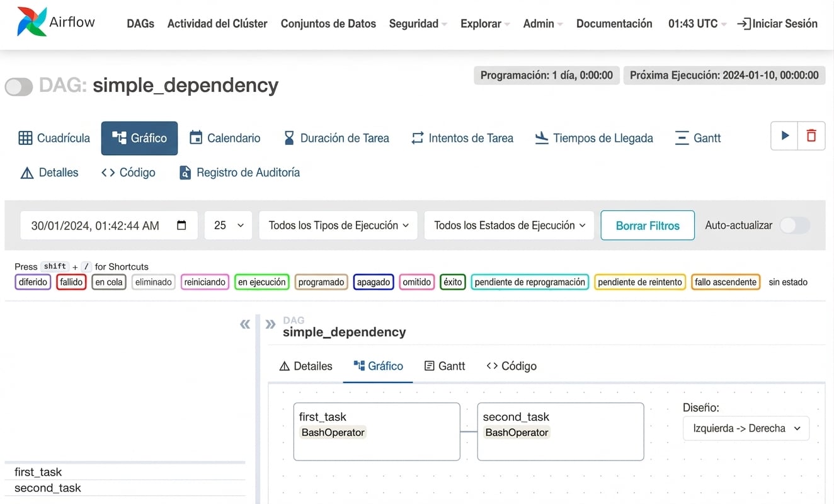Enable Auto-actualizar
Screen dimensions: 834x504
pyautogui.click(x=794, y=225)
